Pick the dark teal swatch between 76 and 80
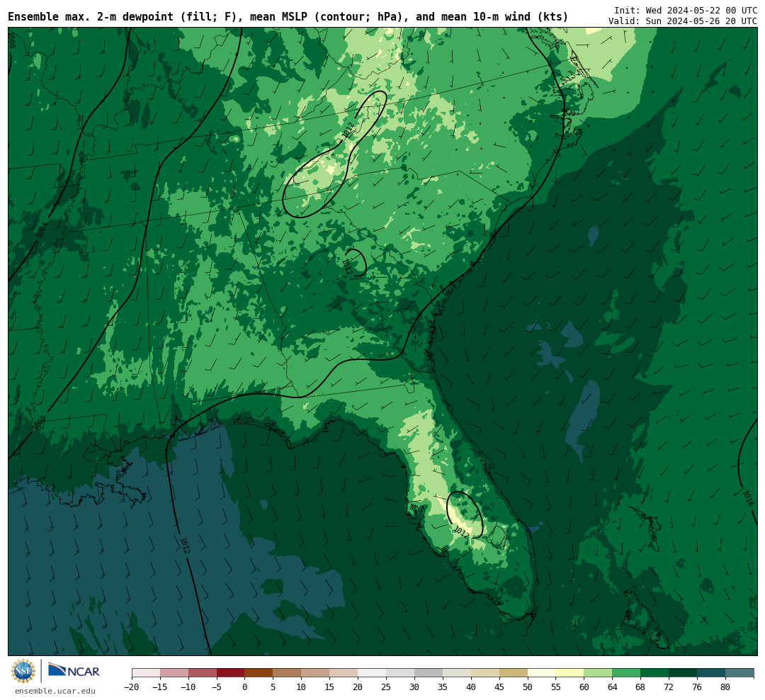765x700 pixels. pyautogui.click(x=712, y=672)
